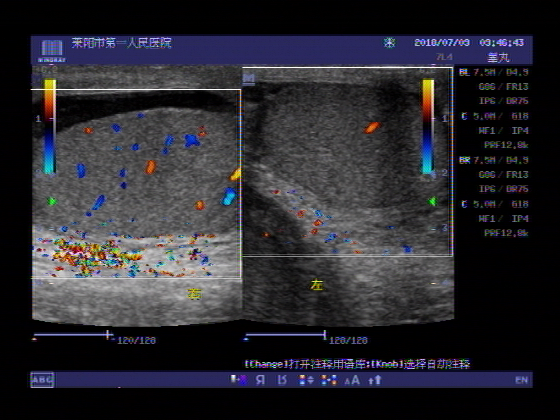Viewport: 560px width, 420px height.
Task: Click the right image color scale bar
Action: pos(428,126)
